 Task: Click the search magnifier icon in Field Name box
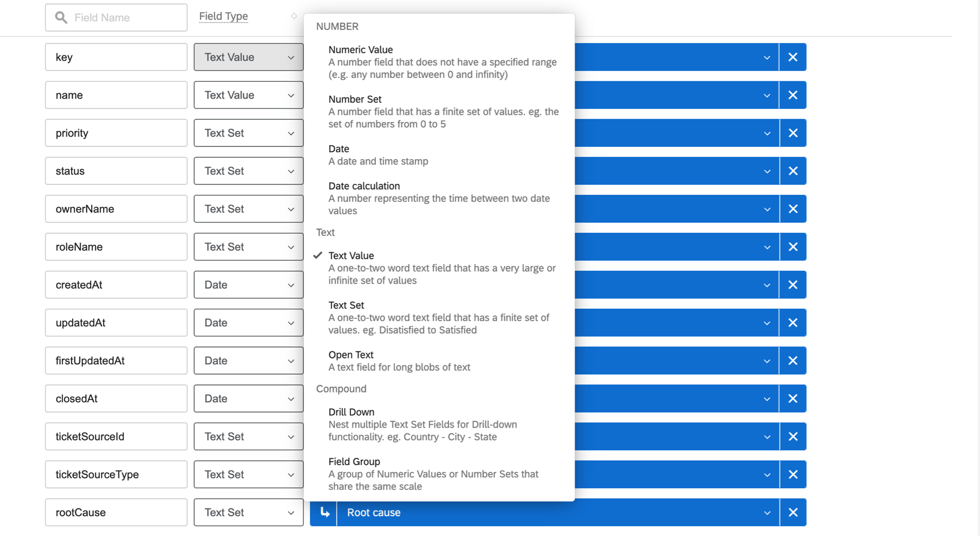pos(61,17)
